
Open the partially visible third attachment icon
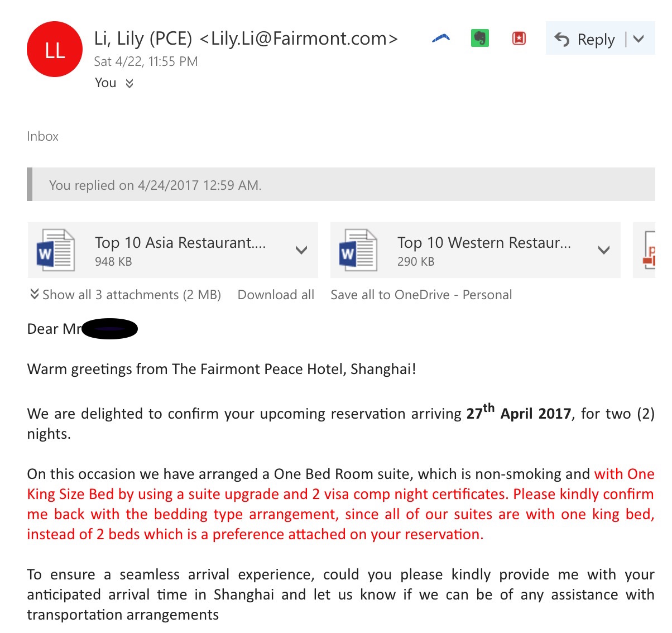(649, 250)
